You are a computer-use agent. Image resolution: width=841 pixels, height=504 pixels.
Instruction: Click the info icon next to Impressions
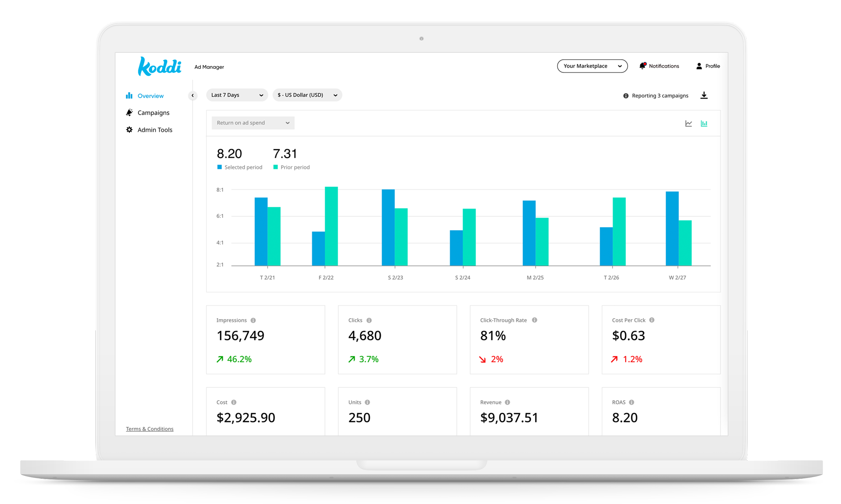coord(253,320)
